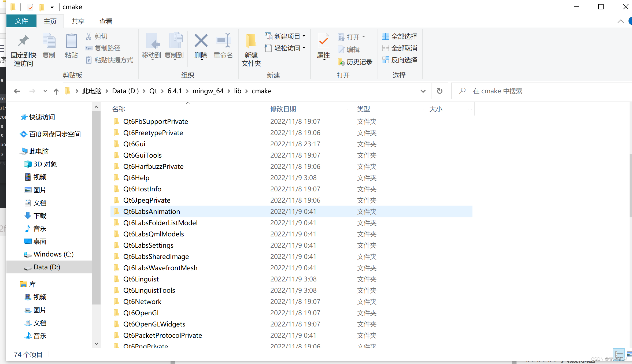Screen dimensions: 632x364
Task: Expand breadcrumb arrow after Qt
Action: pos(162,91)
